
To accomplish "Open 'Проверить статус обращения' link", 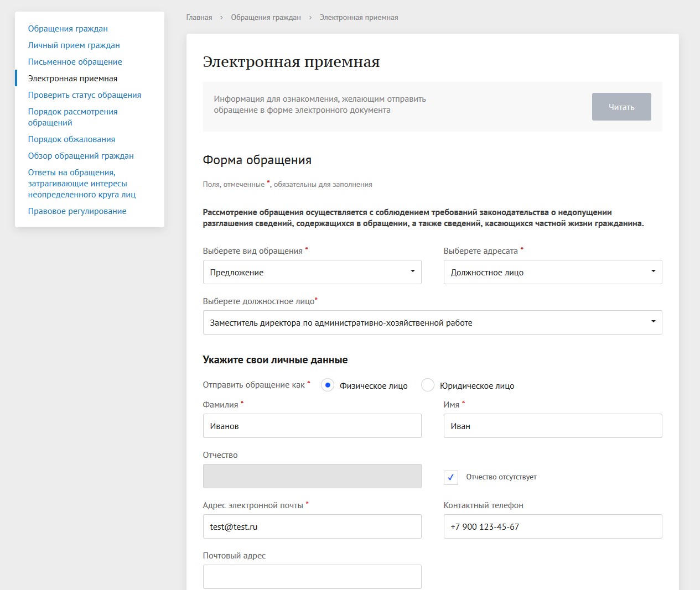I will pos(85,95).
